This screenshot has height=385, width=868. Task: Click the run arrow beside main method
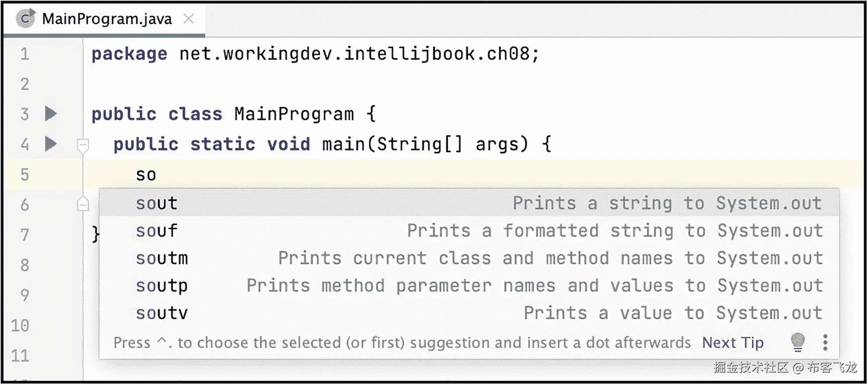coord(50,144)
